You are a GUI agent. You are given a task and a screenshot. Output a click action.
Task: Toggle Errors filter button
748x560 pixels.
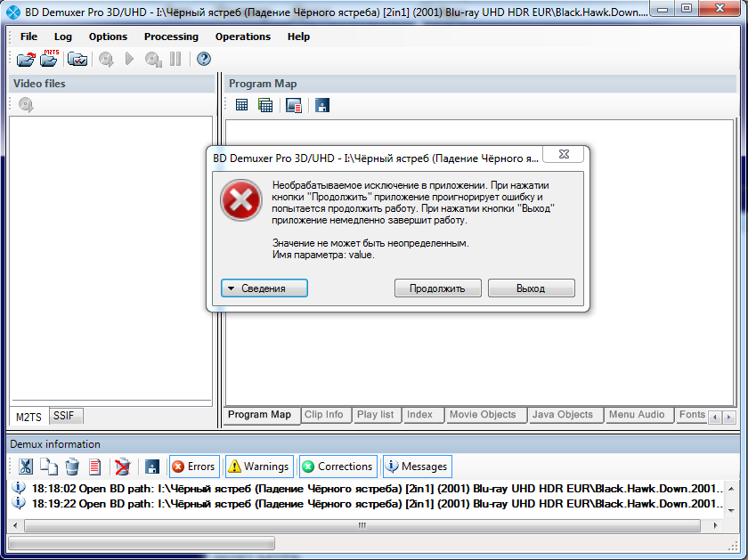[x=194, y=466]
